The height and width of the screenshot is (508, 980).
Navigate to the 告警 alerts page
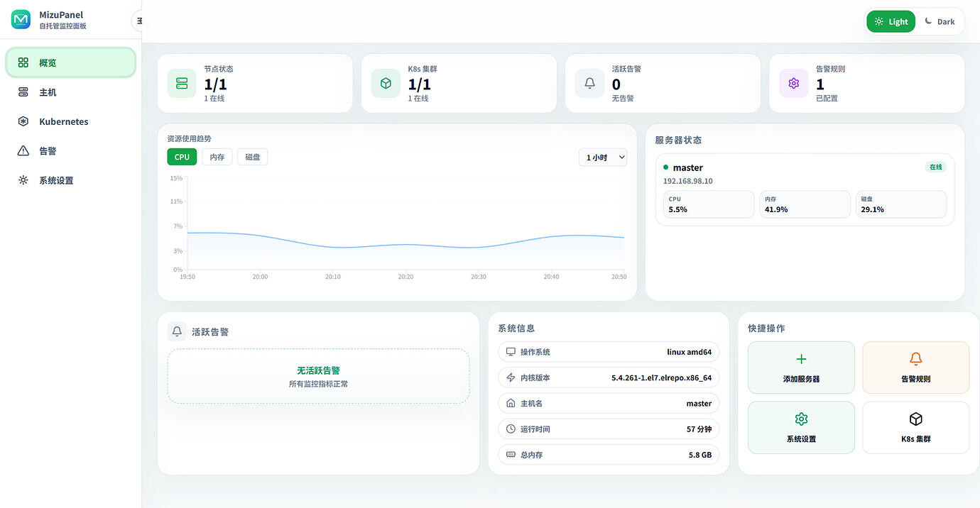pyautogui.click(x=70, y=151)
